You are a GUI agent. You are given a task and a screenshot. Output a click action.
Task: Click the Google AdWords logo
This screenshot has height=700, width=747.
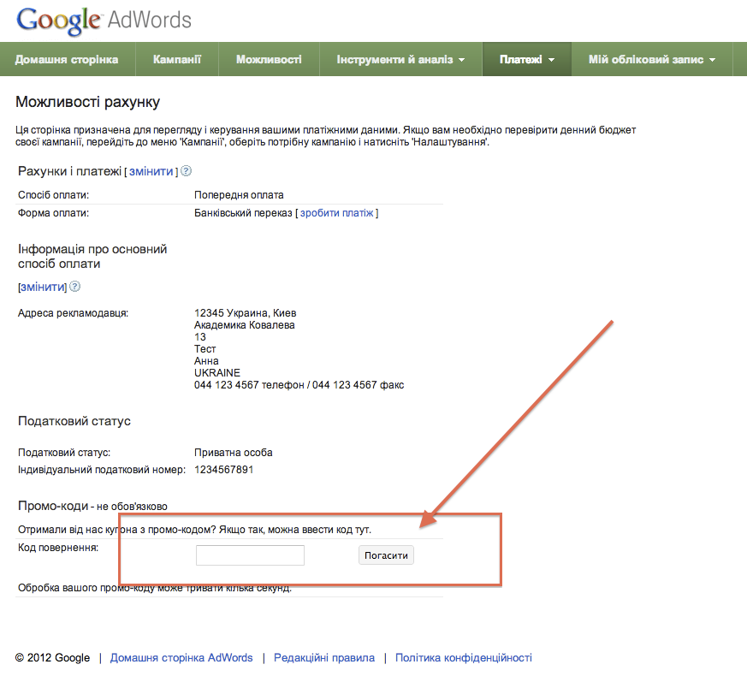pyautogui.click(x=104, y=21)
